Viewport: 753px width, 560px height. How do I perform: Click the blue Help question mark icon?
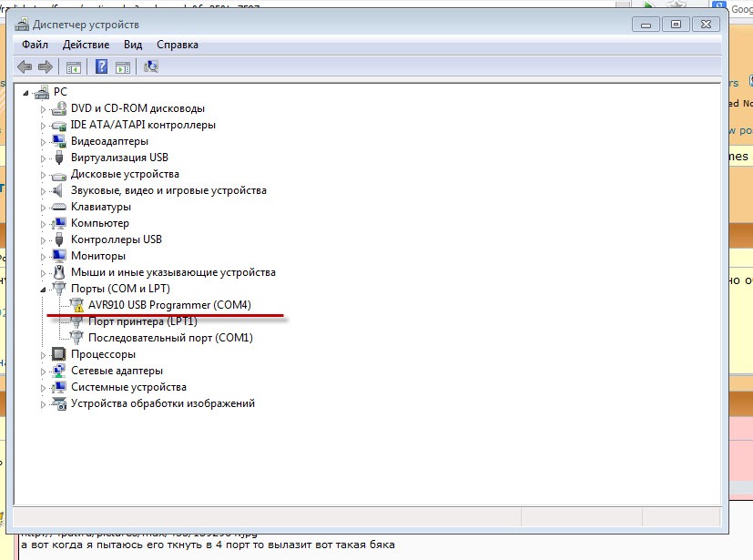tap(101, 66)
